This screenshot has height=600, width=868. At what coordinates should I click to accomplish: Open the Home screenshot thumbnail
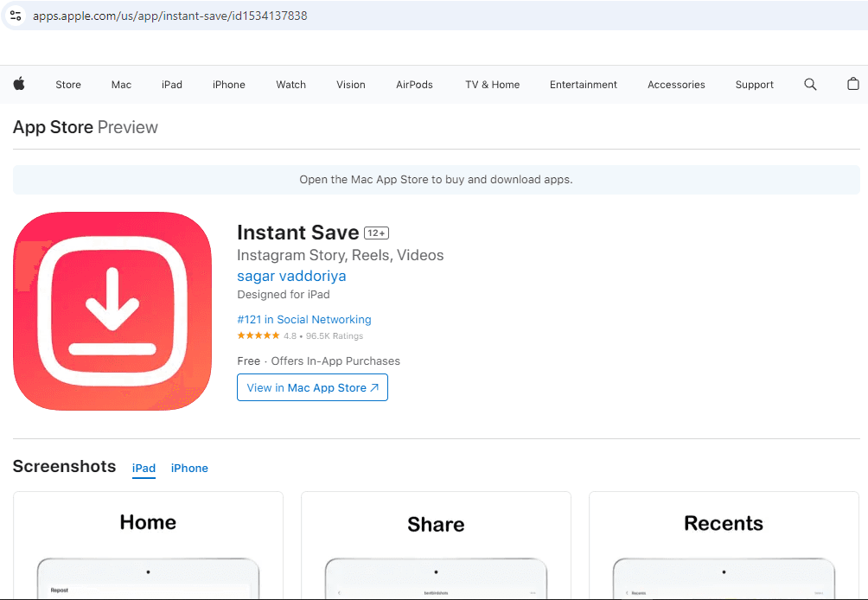point(149,546)
